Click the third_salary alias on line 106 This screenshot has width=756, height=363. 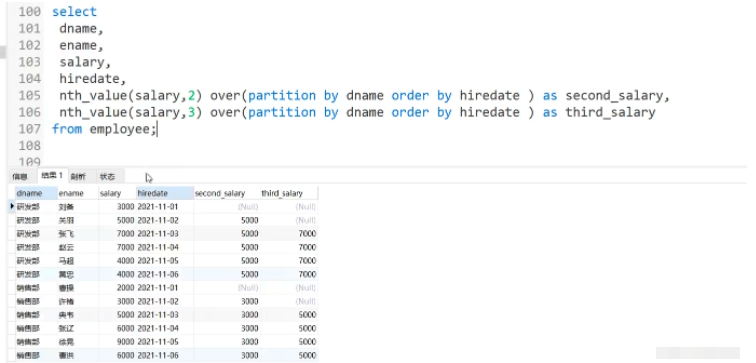pyautogui.click(x=610, y=113)
